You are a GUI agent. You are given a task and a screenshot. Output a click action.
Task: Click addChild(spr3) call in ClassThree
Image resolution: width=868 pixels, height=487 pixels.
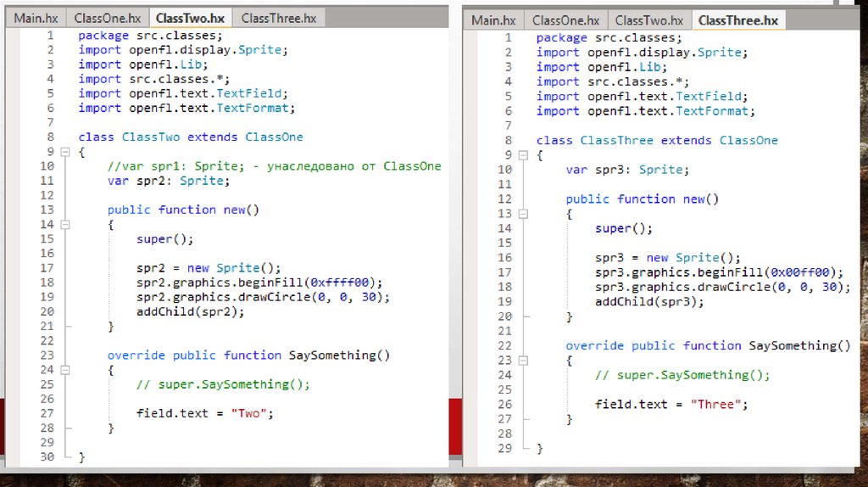click(648, 302)
